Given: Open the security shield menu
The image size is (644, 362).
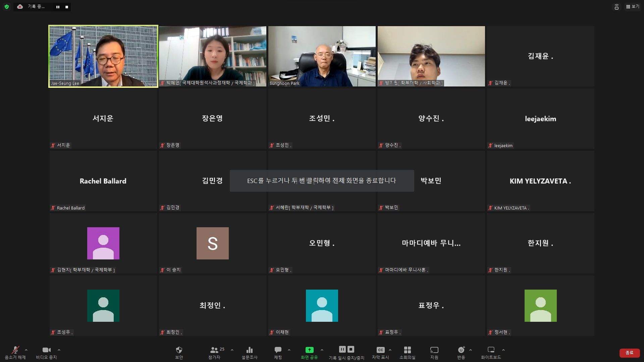Looking at the screenshot, I should 179,350.
